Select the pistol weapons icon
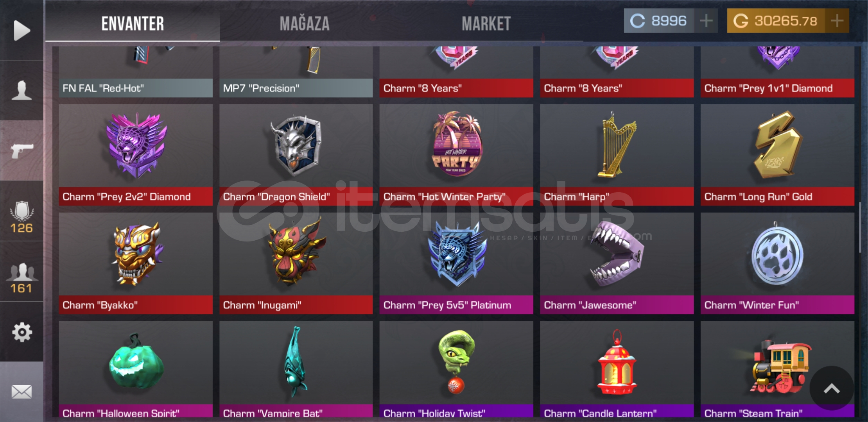 click(x=22, y=150)
